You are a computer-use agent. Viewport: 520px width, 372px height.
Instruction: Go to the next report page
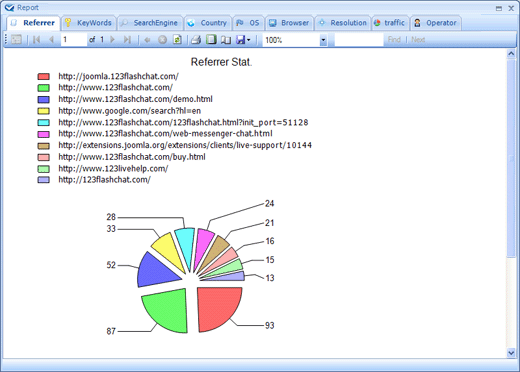click(113, 40)
